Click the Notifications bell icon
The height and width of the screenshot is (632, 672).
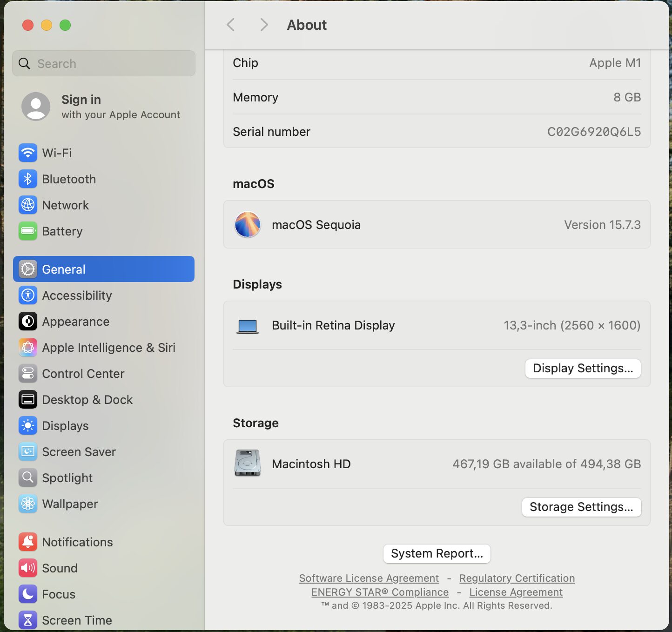tap(28, 542)
